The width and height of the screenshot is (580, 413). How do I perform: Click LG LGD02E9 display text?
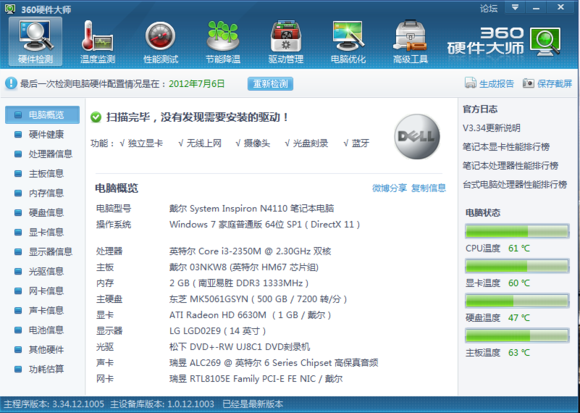(x=218, y=331)
